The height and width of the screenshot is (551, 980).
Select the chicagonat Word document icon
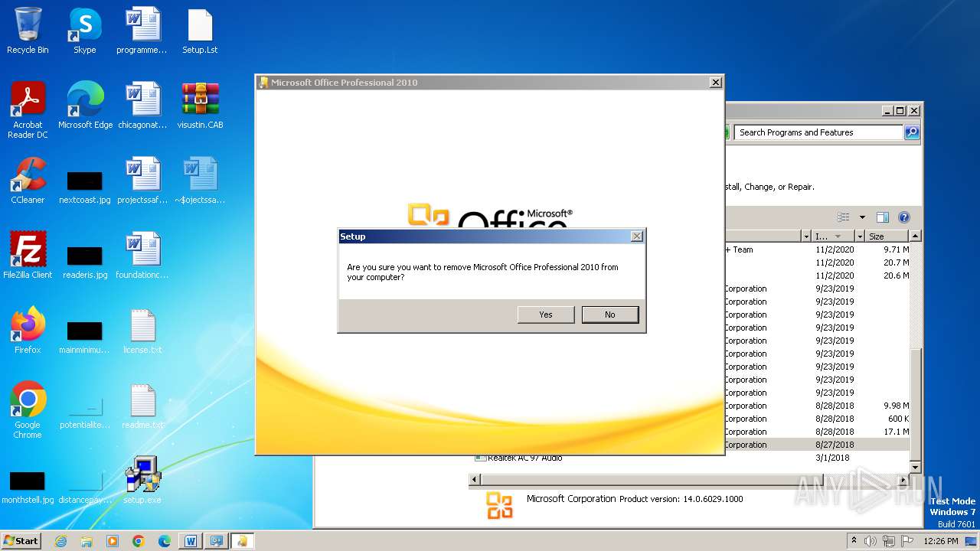point(142,106)
